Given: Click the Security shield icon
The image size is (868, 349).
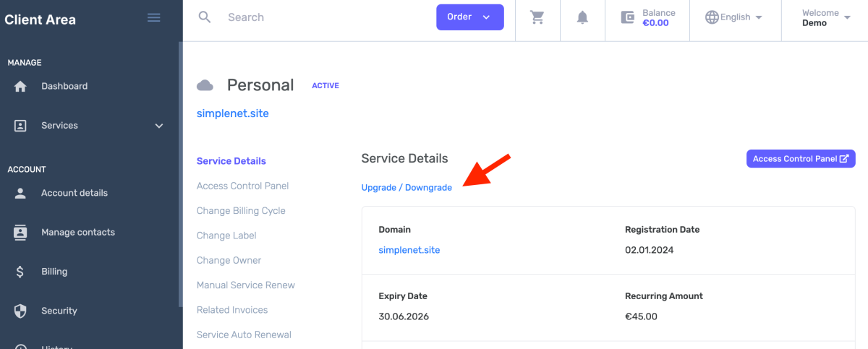Looking at the screenshot, I should click(20, 311).
